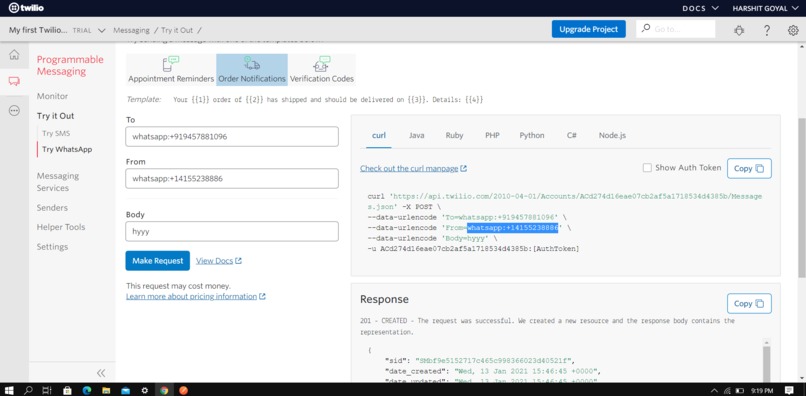Copy the Response output
The image size is (806, 396).
[749, 303]
